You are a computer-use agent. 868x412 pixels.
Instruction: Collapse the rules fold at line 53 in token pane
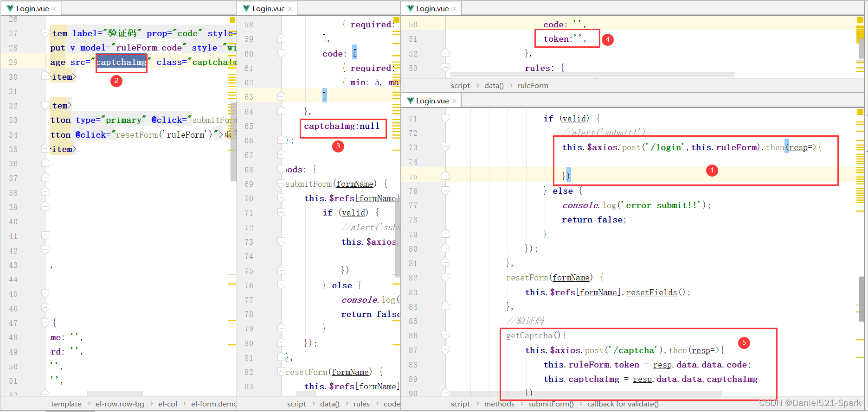[445, 68]
